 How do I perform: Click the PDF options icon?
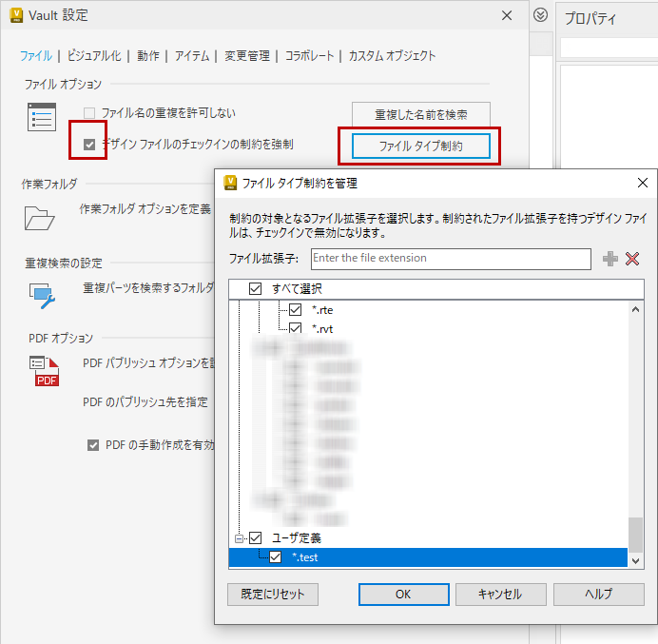point(44,371)
